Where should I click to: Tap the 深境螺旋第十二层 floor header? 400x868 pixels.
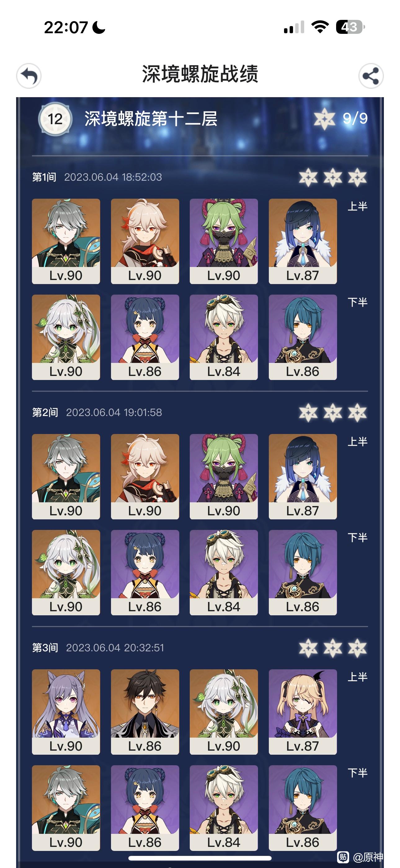click(151, 119)
